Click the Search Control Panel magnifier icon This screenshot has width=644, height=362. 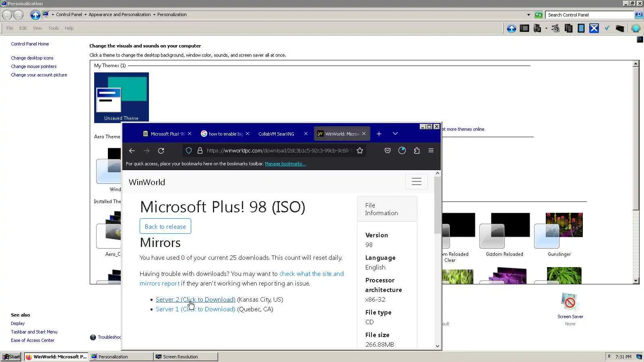(x=638, y=15)
